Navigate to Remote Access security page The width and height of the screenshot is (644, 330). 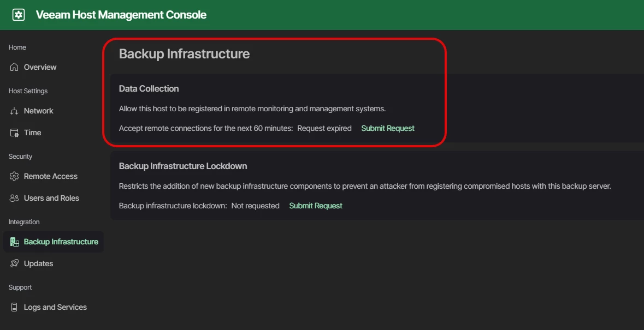50,176
